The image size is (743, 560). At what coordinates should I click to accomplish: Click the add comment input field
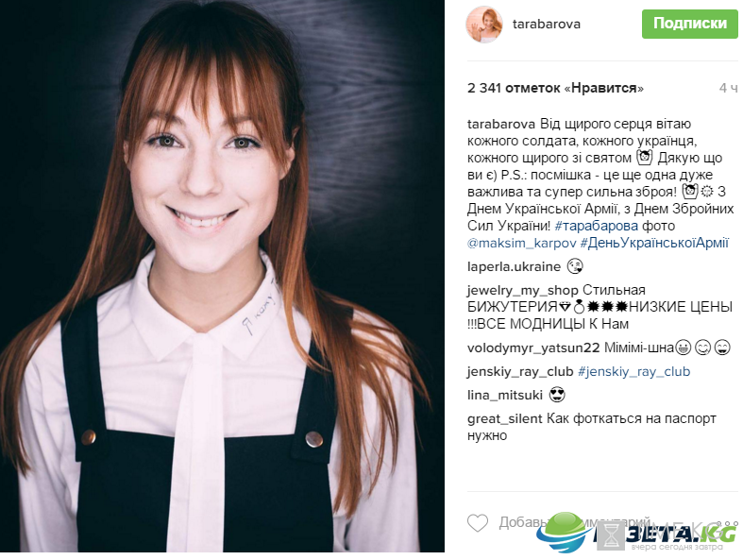(x=574, y=522)
